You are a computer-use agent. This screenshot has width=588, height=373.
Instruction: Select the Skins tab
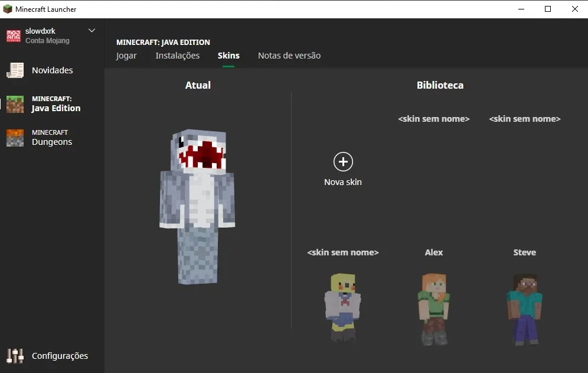click(228, 56)
